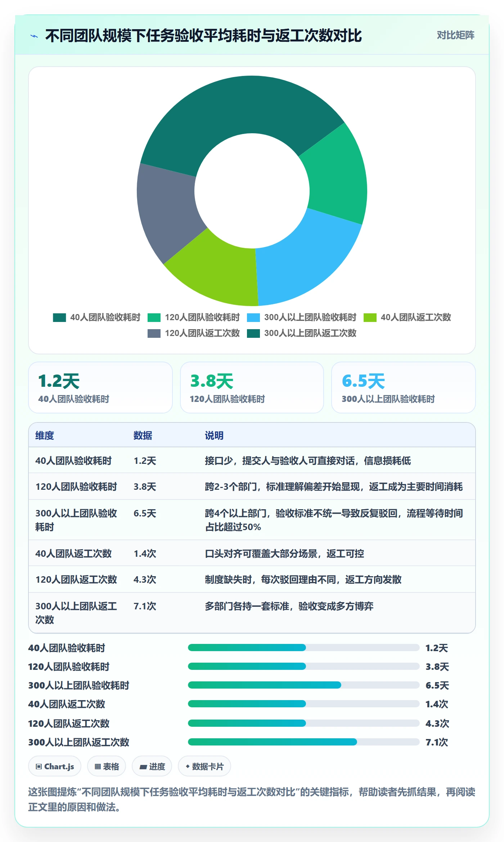Select the 6.5天 data card
This screenshot has height=842, width=504.
[x=404, y=388]
